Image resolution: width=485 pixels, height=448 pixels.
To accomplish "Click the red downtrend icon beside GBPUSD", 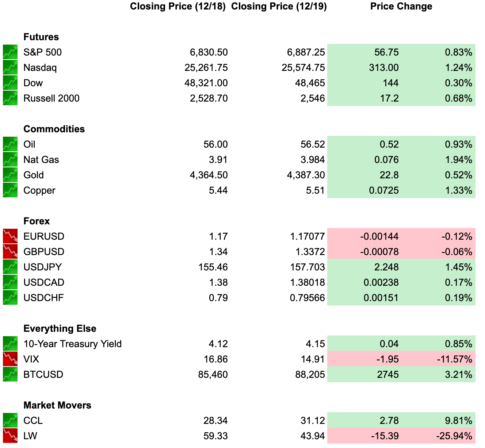I will point(10,252).
